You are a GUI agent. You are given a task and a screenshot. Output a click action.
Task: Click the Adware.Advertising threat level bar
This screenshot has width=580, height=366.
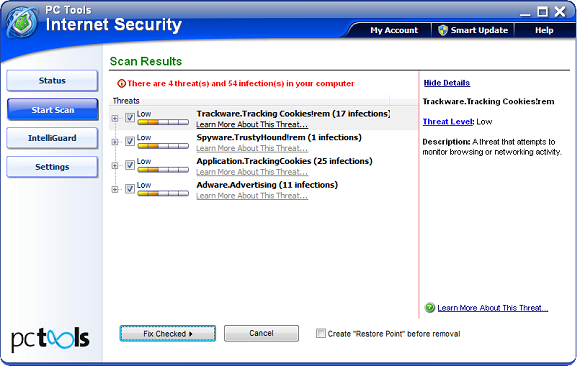(x=163, y=193)
